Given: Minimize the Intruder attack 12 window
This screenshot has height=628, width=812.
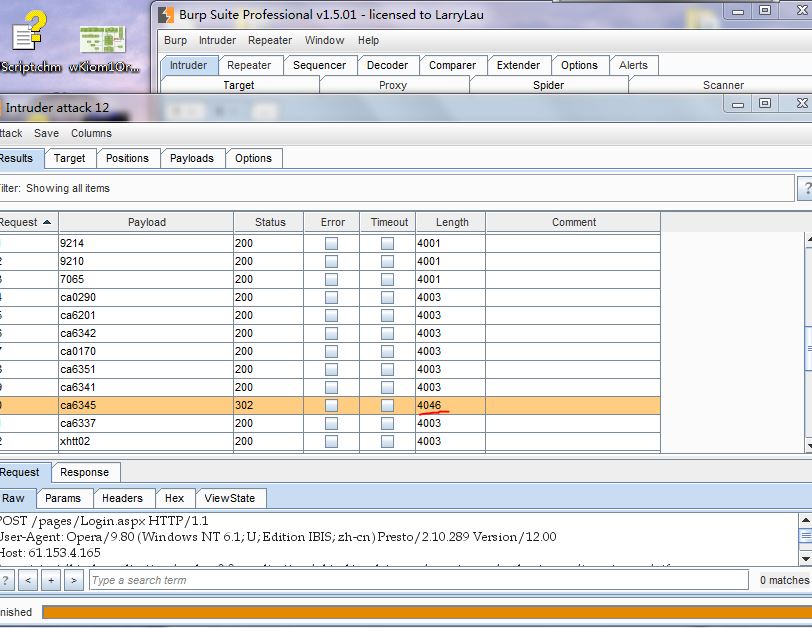Looking at the screenshot, I should 738,104.
